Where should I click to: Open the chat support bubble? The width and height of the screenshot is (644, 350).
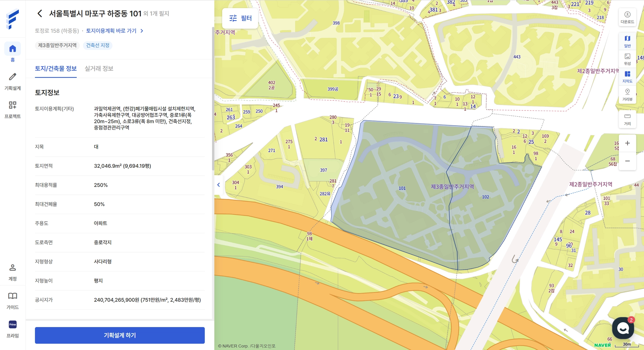tap(623, 328)
